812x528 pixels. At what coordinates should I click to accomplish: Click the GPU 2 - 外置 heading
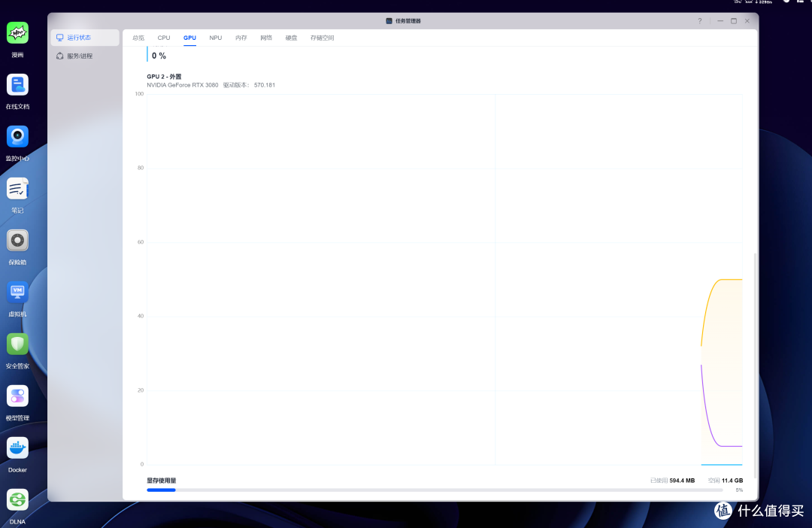pyautogui.click(x=164, y=77)
